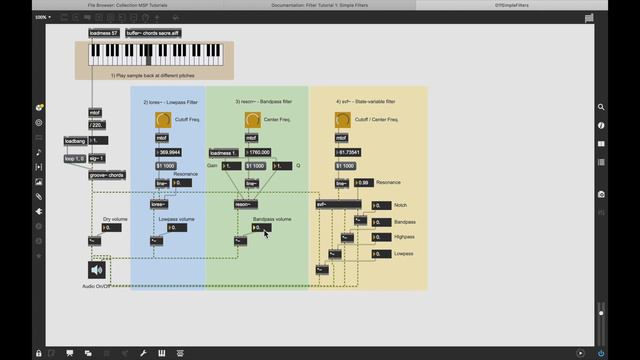Image resolution: width=640 pixels, height=360 pixels.
Task: Click the Q number box
Action: [x=282, y=166]
